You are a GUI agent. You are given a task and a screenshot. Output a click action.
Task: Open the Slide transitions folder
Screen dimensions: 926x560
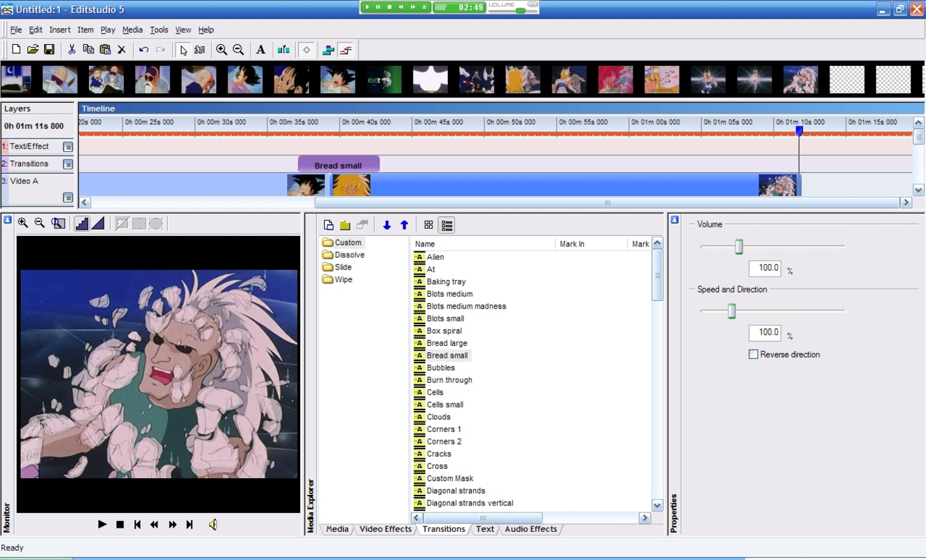pyautogui.click(x=337, y=267)
